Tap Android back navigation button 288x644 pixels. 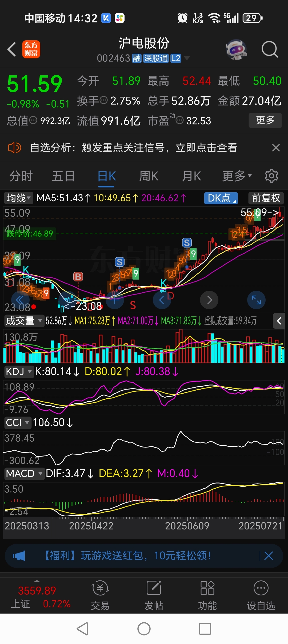(82, 629)
